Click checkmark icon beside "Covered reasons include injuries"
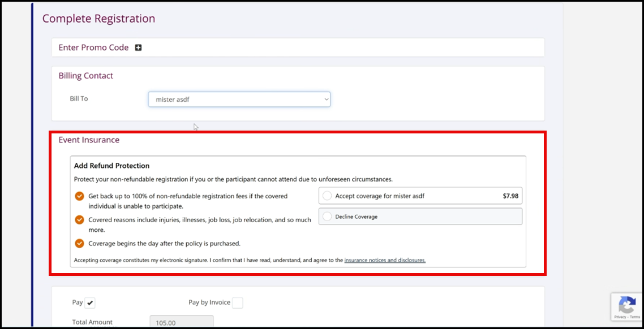 tap(79, 220)
